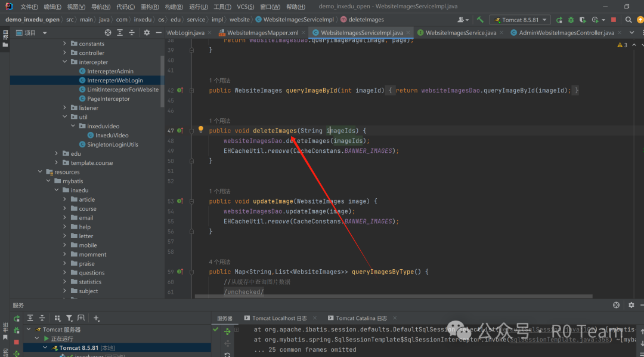Expand all services tree icon
This screenshot has height=357, width=644.
tap(30, 318)
